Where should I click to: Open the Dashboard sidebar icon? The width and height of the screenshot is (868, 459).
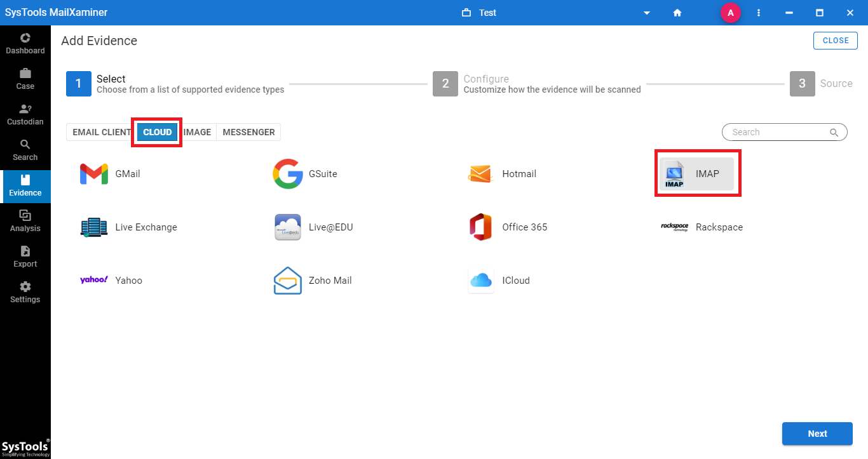pyautogui.click(x=25, y=38)
